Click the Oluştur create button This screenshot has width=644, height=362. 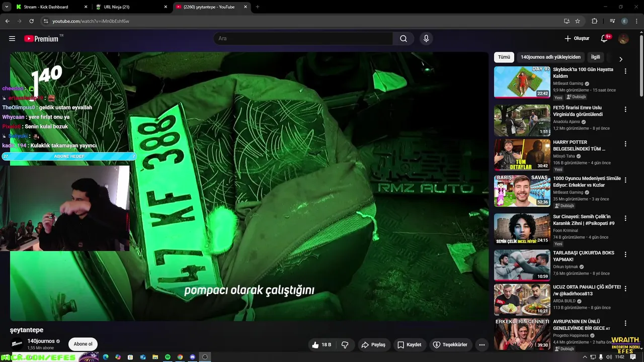click(577, 39)
